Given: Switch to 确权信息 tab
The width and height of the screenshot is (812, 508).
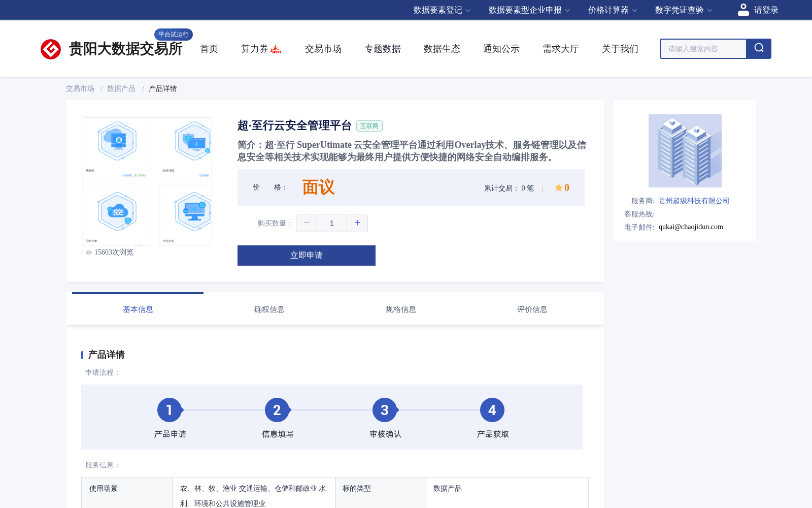Looking at the screenshot, I should (x=269, y=309).
